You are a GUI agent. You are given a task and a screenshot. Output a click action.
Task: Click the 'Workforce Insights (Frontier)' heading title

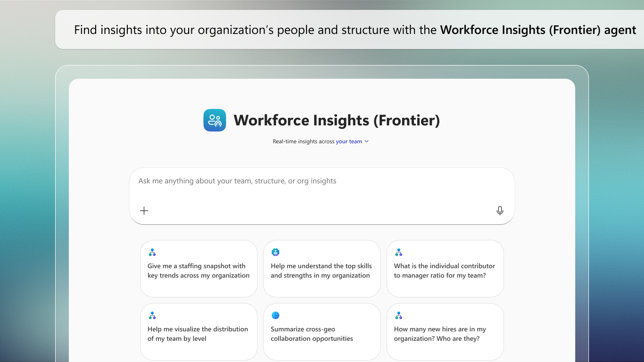coord(337,120)
